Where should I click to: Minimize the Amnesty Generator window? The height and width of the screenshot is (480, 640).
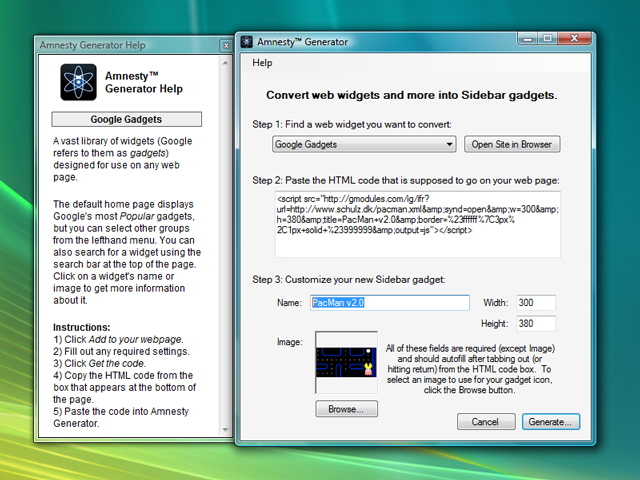click(528, 39)
